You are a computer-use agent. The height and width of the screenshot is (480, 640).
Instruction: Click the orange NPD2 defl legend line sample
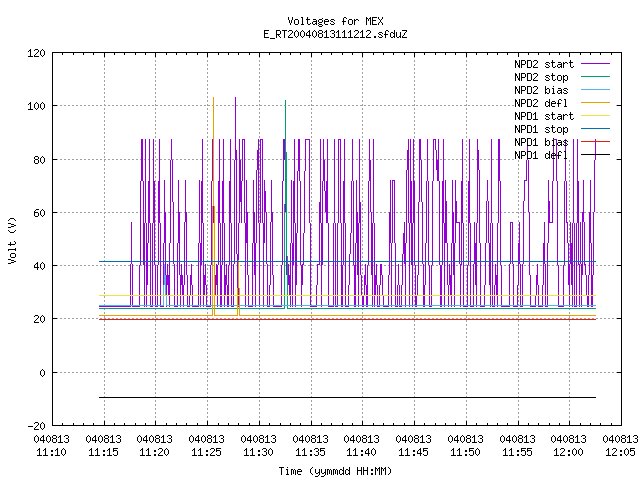click(x=596, y=102)
